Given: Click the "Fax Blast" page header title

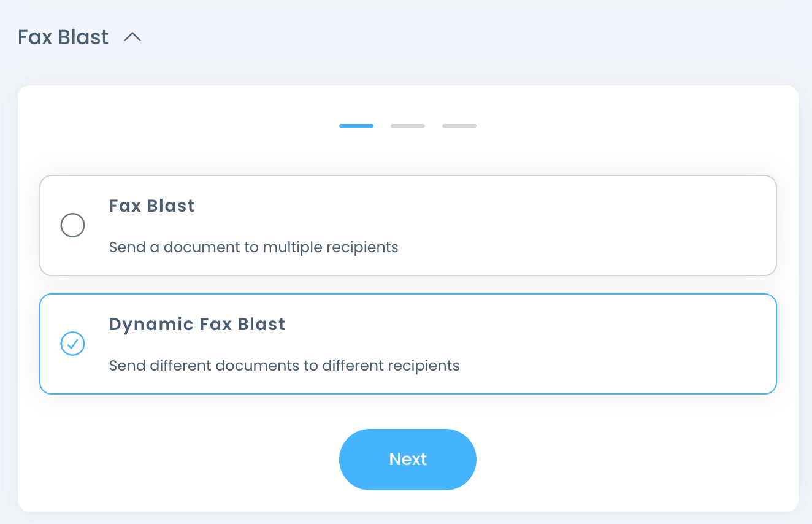Looking at the screenshot, I should (63, 37).
